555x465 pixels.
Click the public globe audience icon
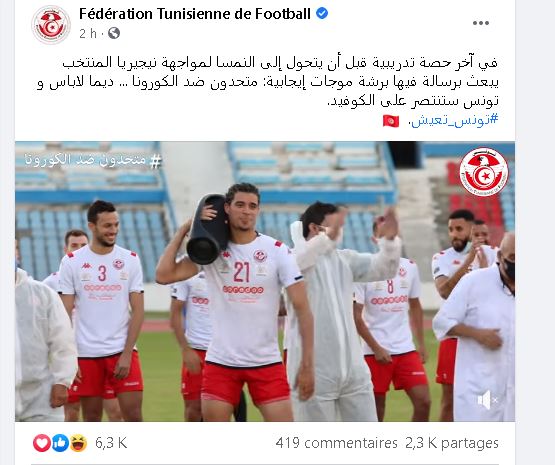click(x=114, y=34)
